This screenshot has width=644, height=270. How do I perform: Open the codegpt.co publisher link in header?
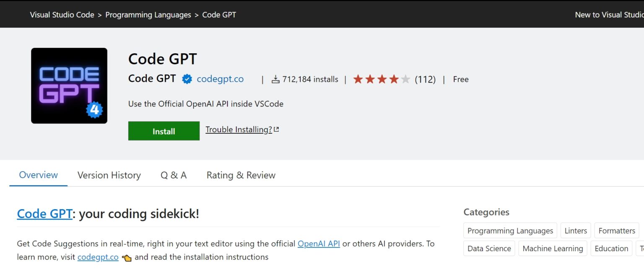[x=220, y=79]
